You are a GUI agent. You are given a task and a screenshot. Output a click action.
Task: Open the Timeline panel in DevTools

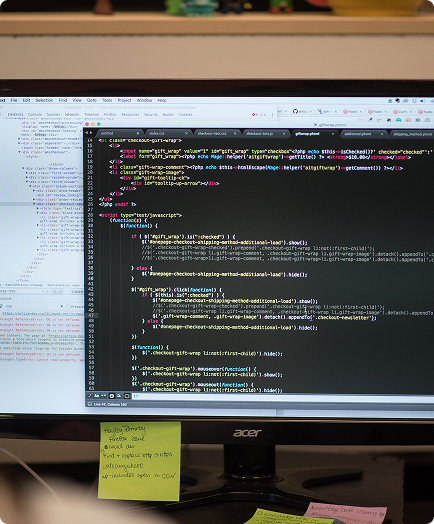92,114
